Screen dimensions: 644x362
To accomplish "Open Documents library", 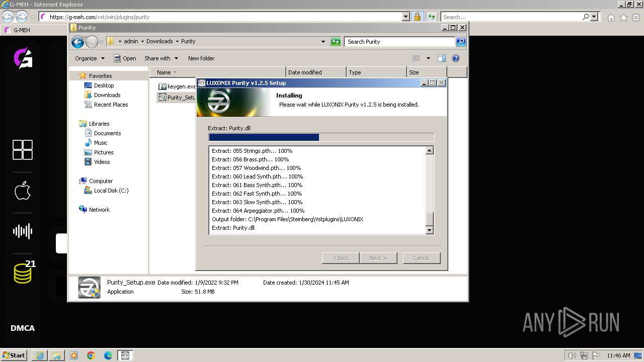I will tap(107, 133).
